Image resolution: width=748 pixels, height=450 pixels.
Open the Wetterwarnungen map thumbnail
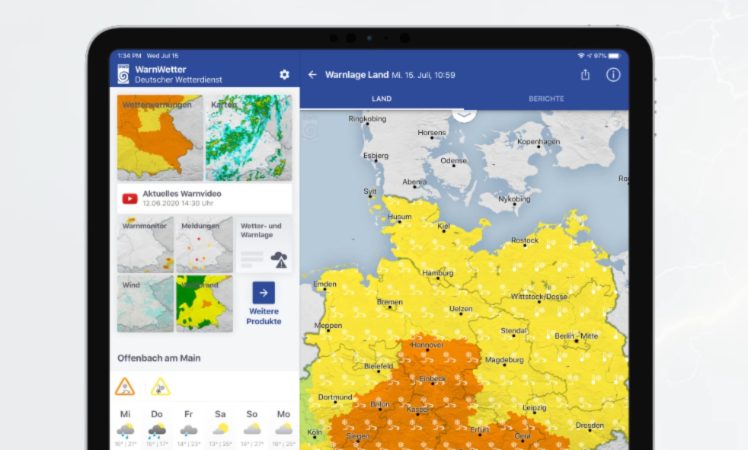[x=160, y=138]
